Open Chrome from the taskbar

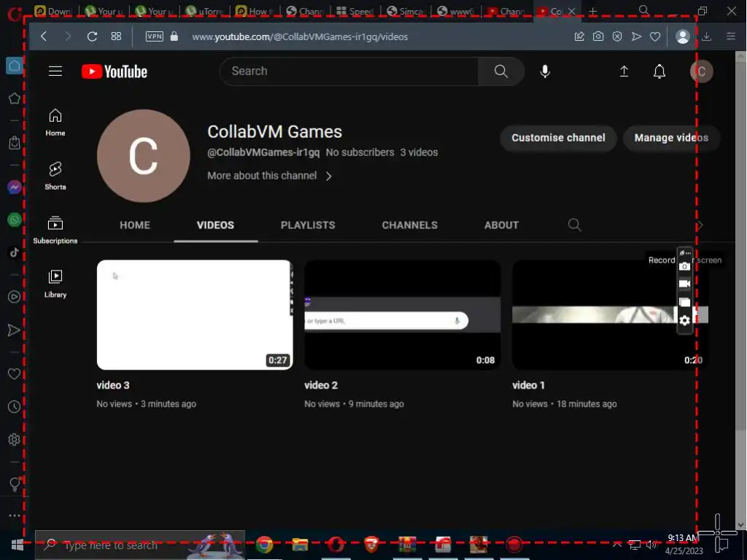[264, 544]
